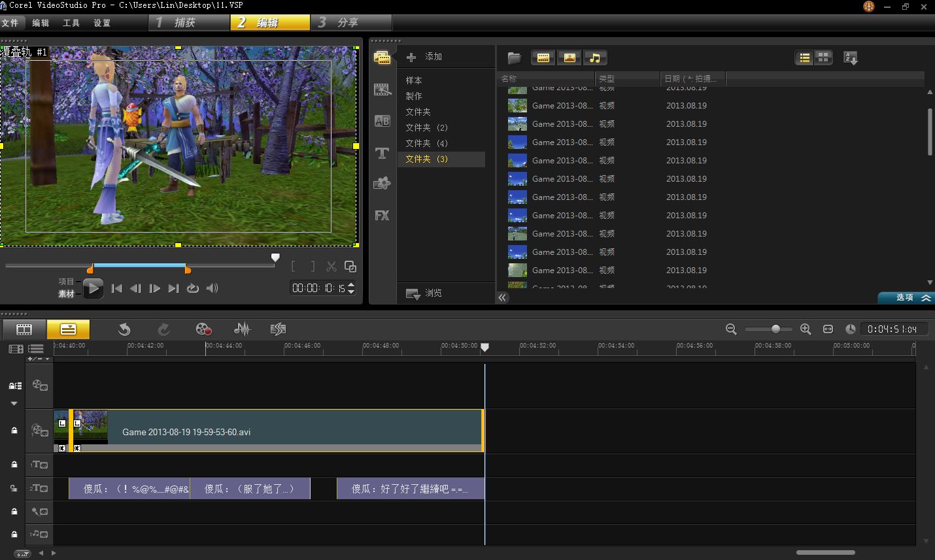Click the Undo arrow in timeline toolbar
The image size is (935, 560).
pyautogui.click(x=124, y=329)
